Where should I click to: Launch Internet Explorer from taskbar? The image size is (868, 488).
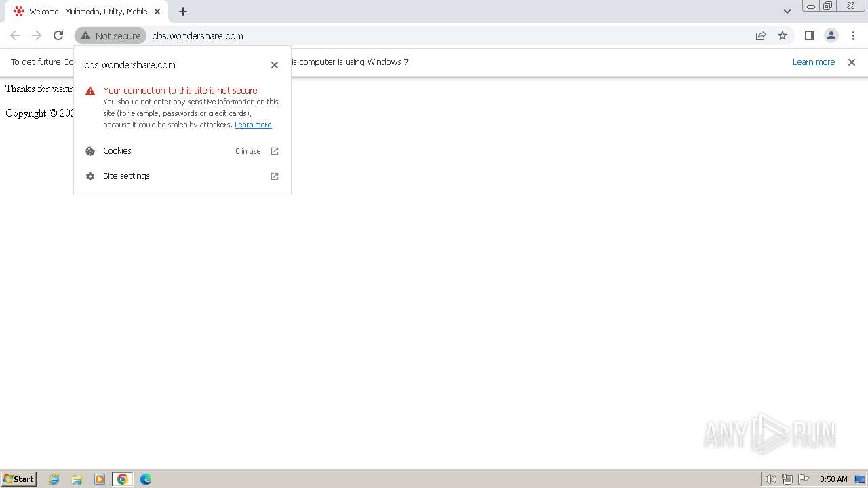(54, 479)
